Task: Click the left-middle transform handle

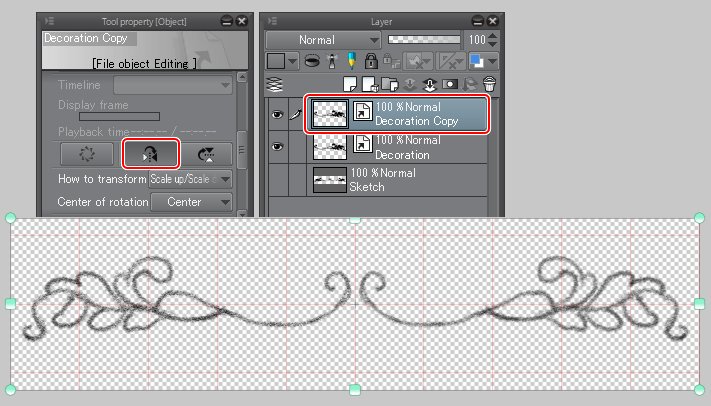Action: coord(10,303)
